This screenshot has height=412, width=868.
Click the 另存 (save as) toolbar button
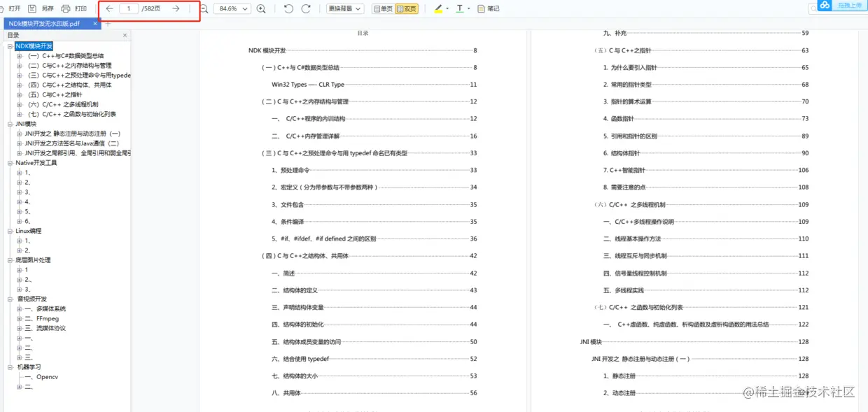pos(41,9)
